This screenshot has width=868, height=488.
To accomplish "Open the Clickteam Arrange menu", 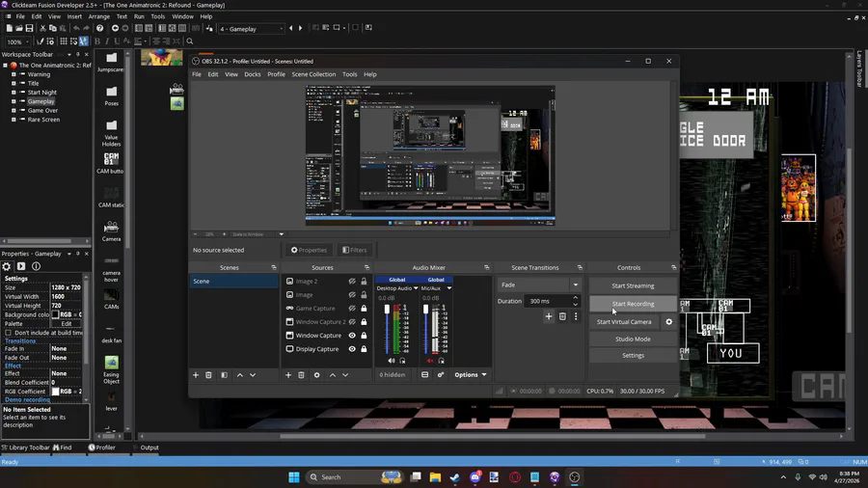I will coord(98,16).
